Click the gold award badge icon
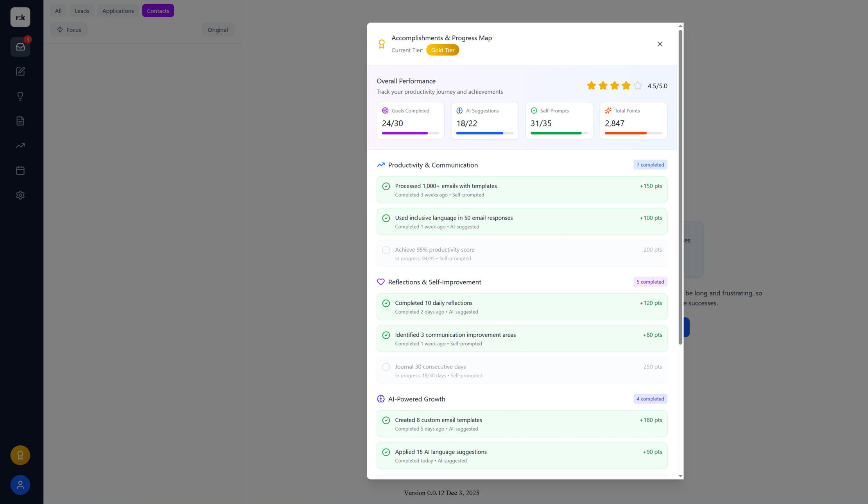 click(x=20, y=455)
